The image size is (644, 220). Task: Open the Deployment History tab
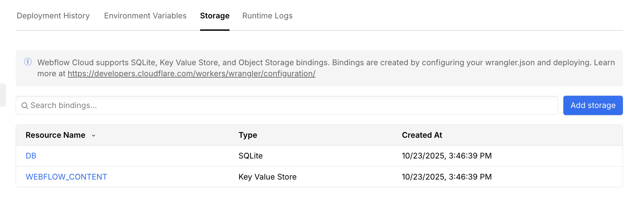(53, 16)
